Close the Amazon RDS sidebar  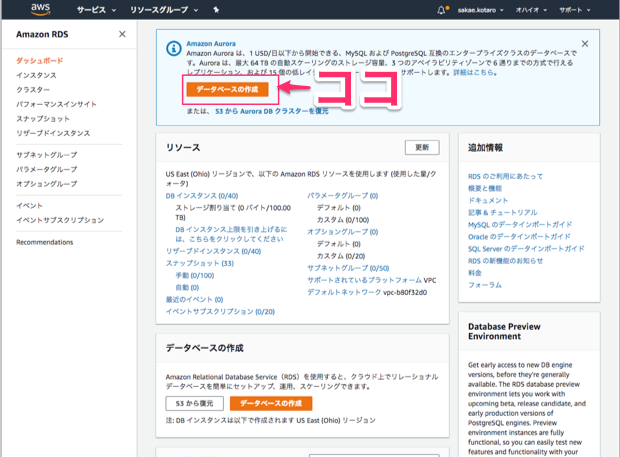pos(122,34)
